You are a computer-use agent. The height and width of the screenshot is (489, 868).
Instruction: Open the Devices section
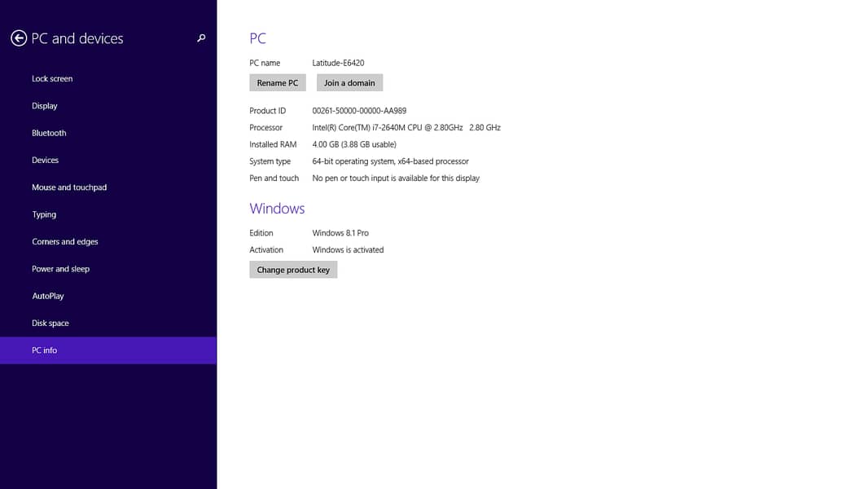[46, 161]
